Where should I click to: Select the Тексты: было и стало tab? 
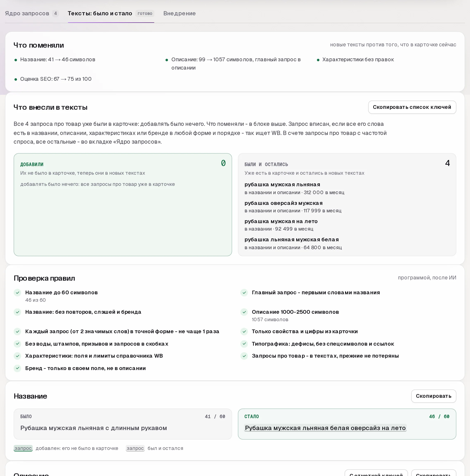tap(111, 13)
